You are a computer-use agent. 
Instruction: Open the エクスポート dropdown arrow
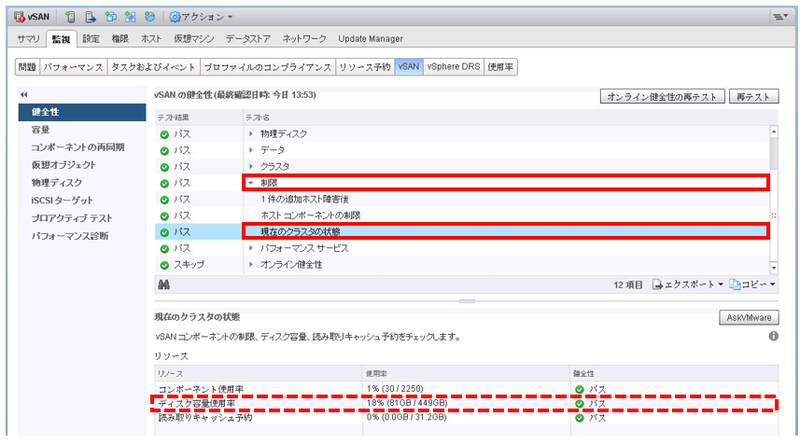[721, 285]
